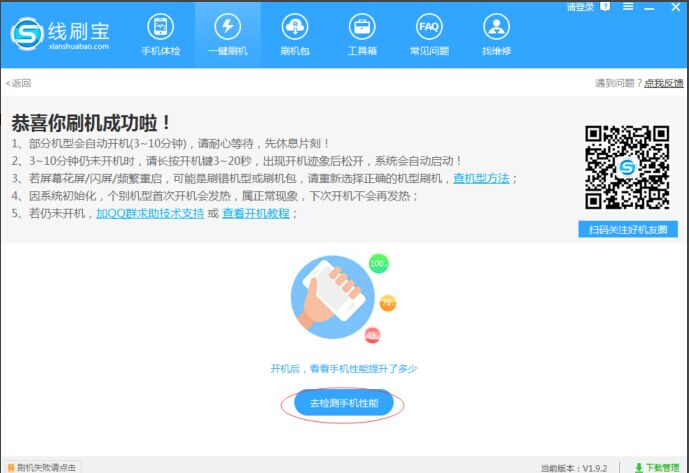Go back using the 返回 link
This screenshot has height=473, width=689.
click(19, 83)
